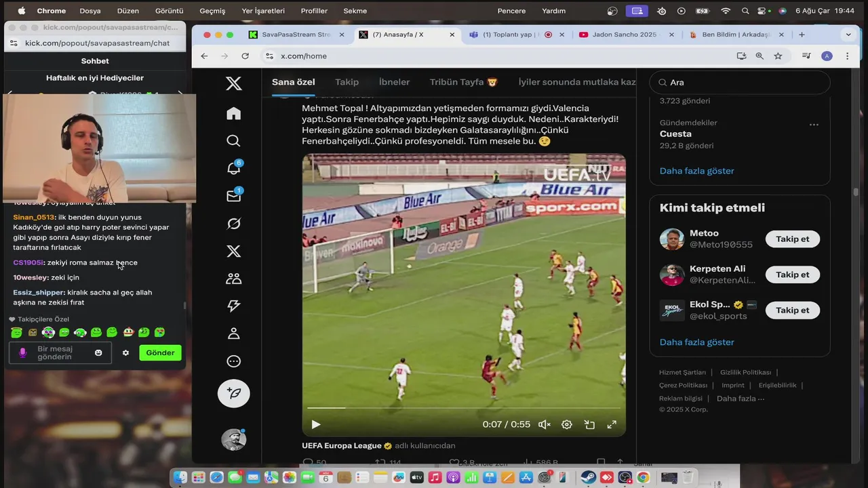Open options for Cuesta trend
Viewport: 868px width, 488px height.
814,125
